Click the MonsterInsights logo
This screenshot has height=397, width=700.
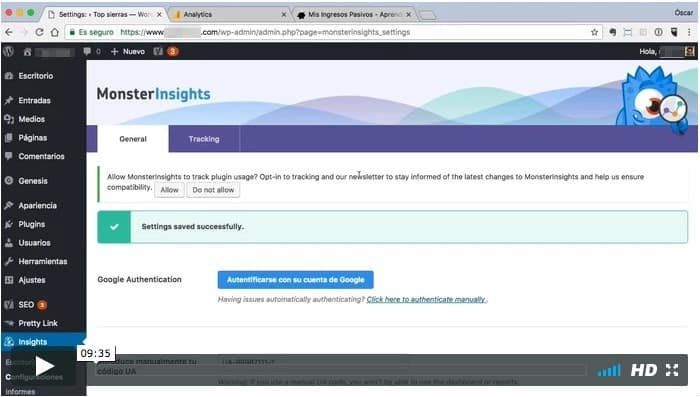point(154,94)
